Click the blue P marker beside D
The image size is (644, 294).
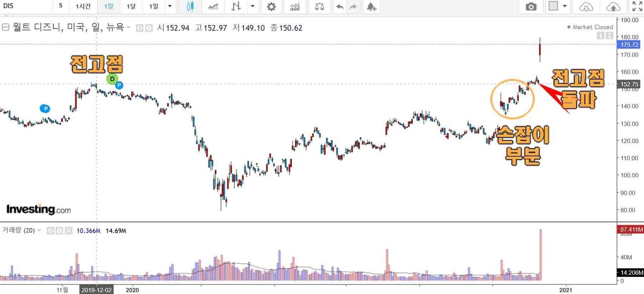point(119,85)
